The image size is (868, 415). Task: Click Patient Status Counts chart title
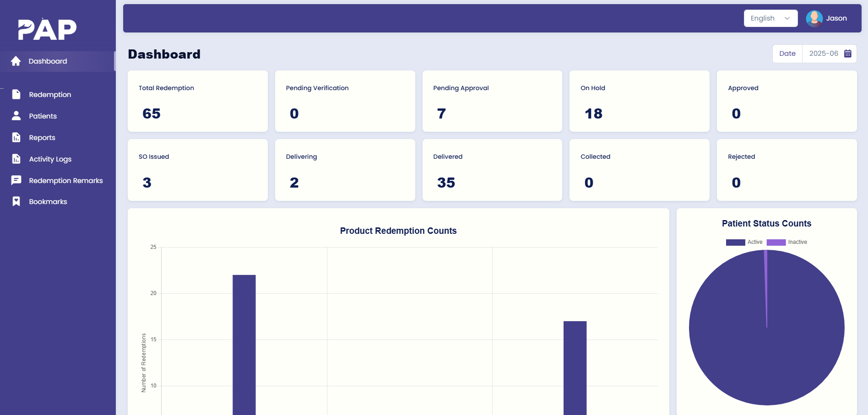[x=767, y=224]
